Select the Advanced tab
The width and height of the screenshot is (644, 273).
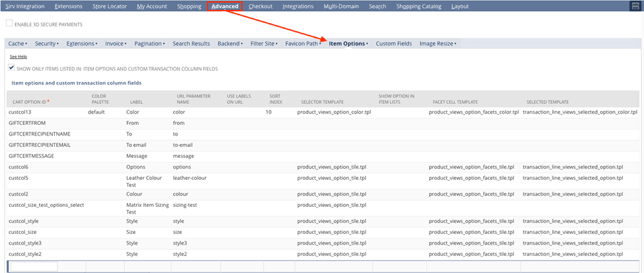click(225, 6)
